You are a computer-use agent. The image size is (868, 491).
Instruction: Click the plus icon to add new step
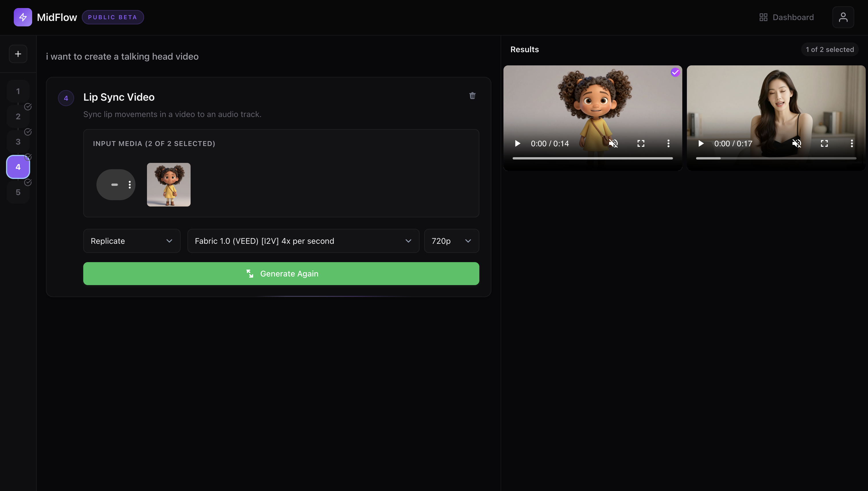point(18,54)
